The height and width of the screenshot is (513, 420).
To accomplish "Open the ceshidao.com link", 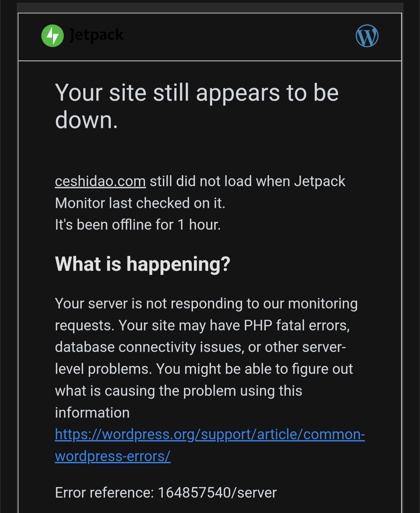I will point(100,181).
